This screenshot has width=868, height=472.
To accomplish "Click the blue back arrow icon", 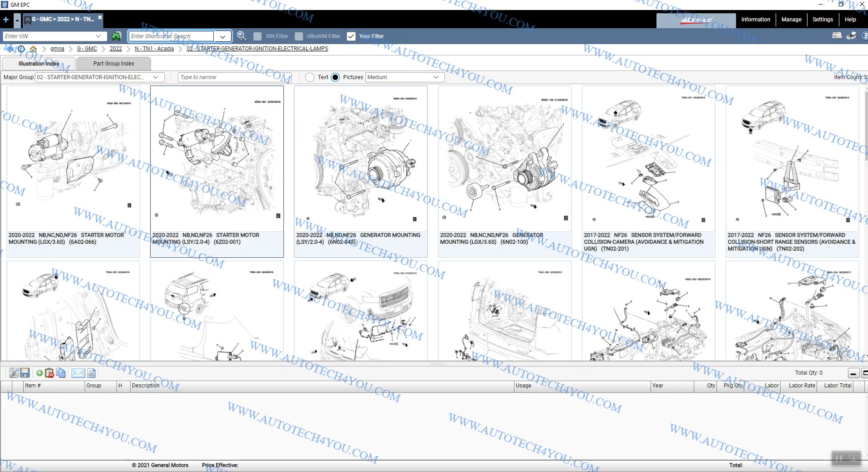I will point(10,49).
